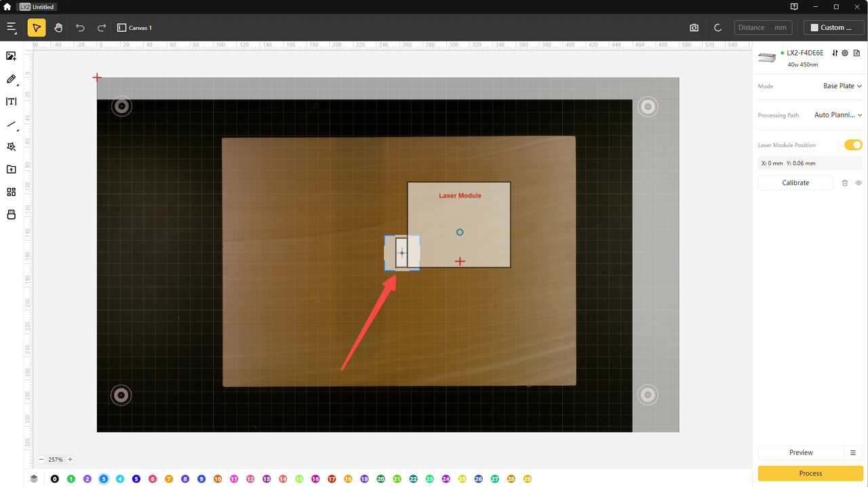The height and width of the screenshot is (487, 868).
Task: Open device settings gear icon
Action: click(x=845, y=53)
